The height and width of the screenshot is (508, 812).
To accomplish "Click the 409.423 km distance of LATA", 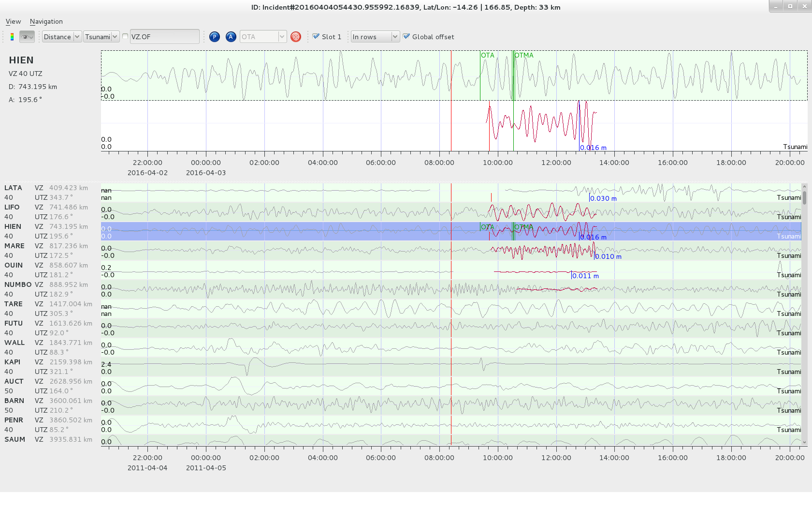I will 69,188.
